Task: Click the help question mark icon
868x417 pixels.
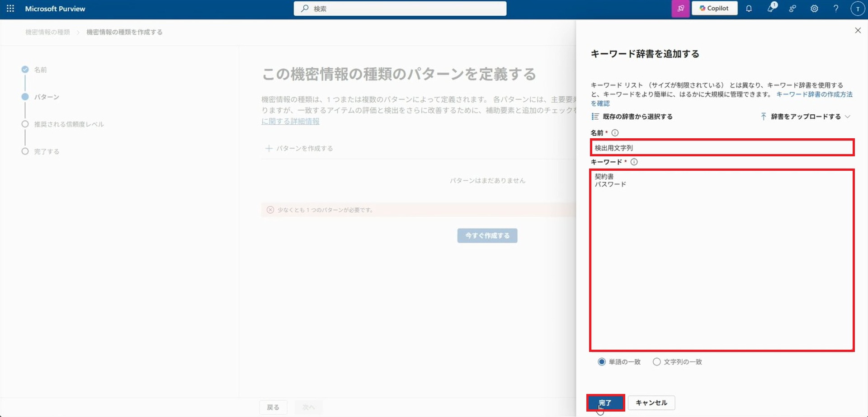Action: (x=836, y=9)
